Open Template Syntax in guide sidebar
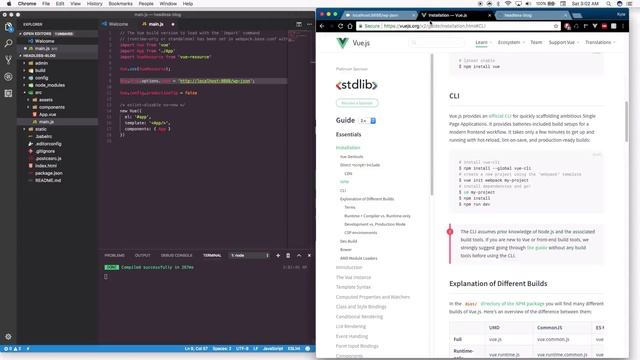 click(x=353, y=287)
